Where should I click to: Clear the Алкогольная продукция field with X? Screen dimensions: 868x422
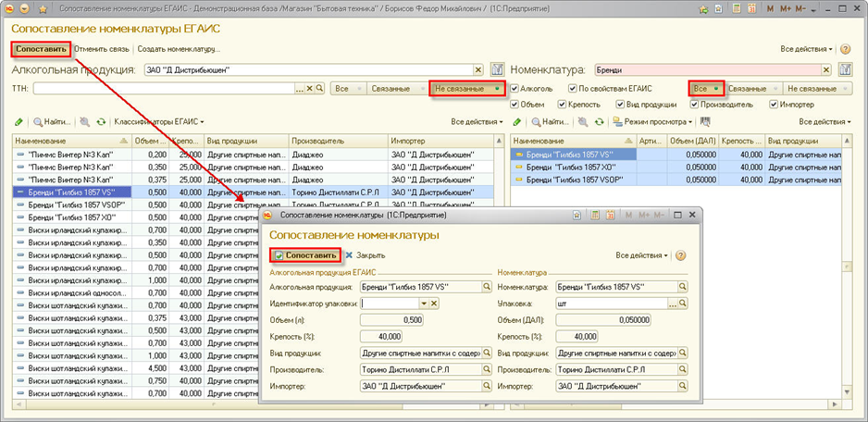(478, 69)
